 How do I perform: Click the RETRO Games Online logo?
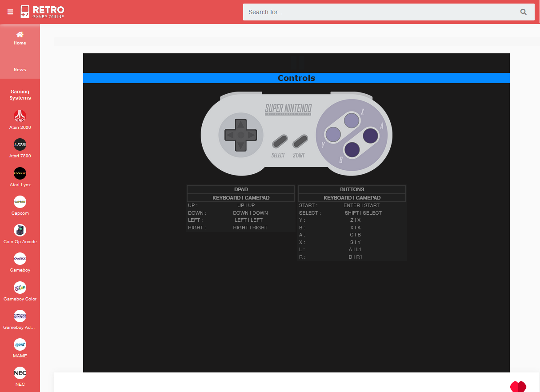click(x=49, y=12)
